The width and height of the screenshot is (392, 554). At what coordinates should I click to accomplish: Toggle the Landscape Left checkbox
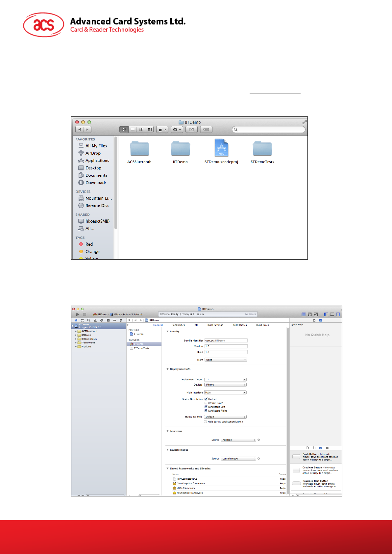[x=206, y=407]
